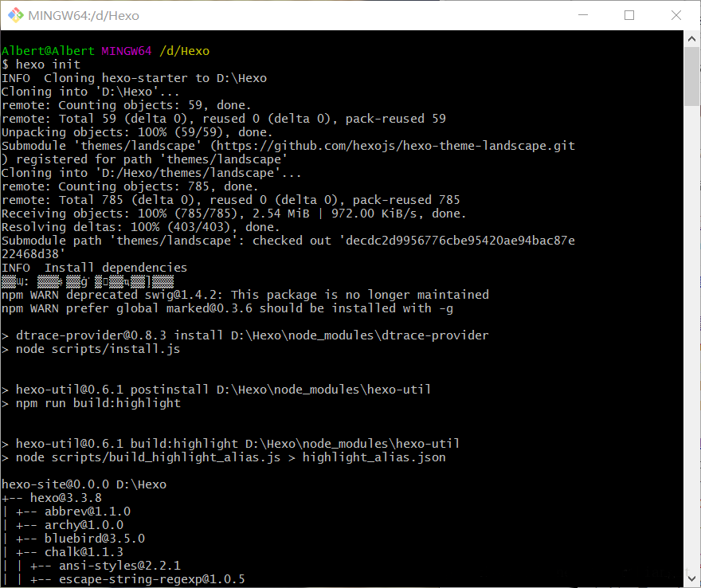Click the 'remote: Total 59 (delta 0)' line
This screenshot has width=701, height=588.
point(224,119)
